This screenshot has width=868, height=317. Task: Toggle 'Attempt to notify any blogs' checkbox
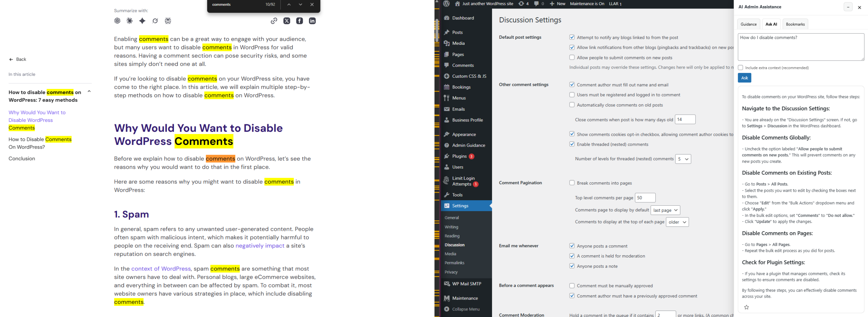[x=572, y=37]
